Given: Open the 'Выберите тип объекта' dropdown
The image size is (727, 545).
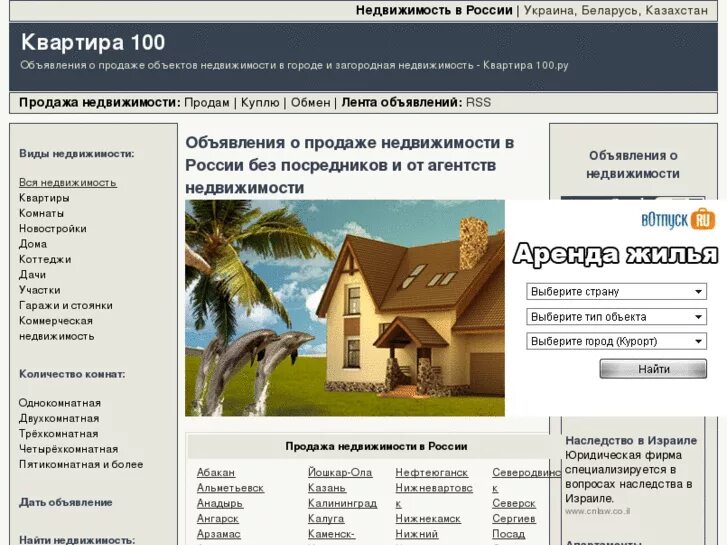Looking at the screenshot, I should (x=616, y=317).
